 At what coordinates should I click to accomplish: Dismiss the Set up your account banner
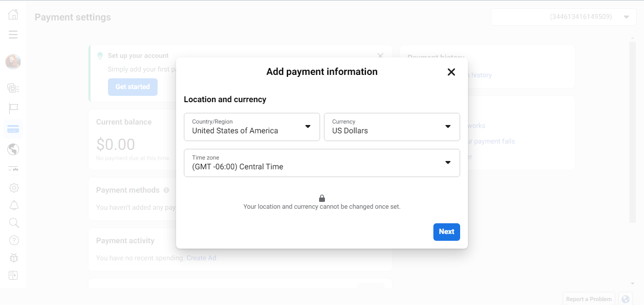(x=380, y=56)
